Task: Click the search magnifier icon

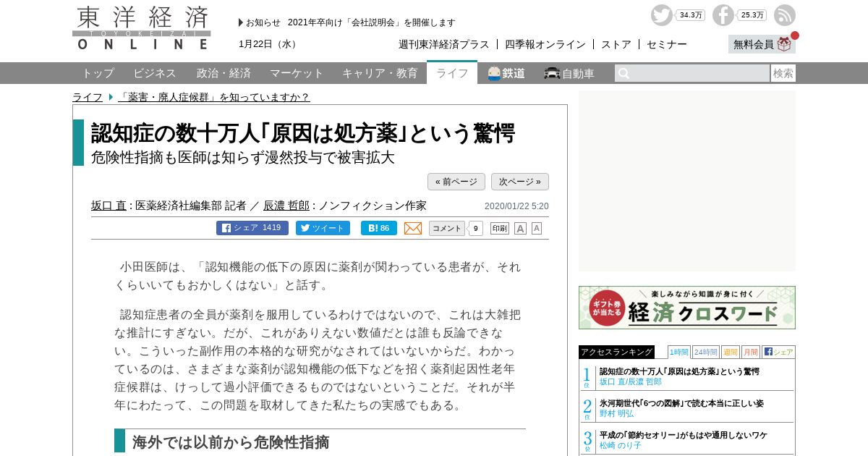Action: pyautogui.click(x=624, y=73)
